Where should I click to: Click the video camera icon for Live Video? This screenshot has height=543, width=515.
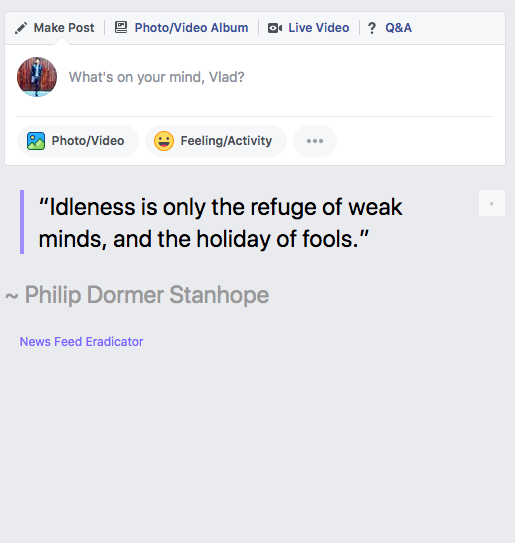275,28
